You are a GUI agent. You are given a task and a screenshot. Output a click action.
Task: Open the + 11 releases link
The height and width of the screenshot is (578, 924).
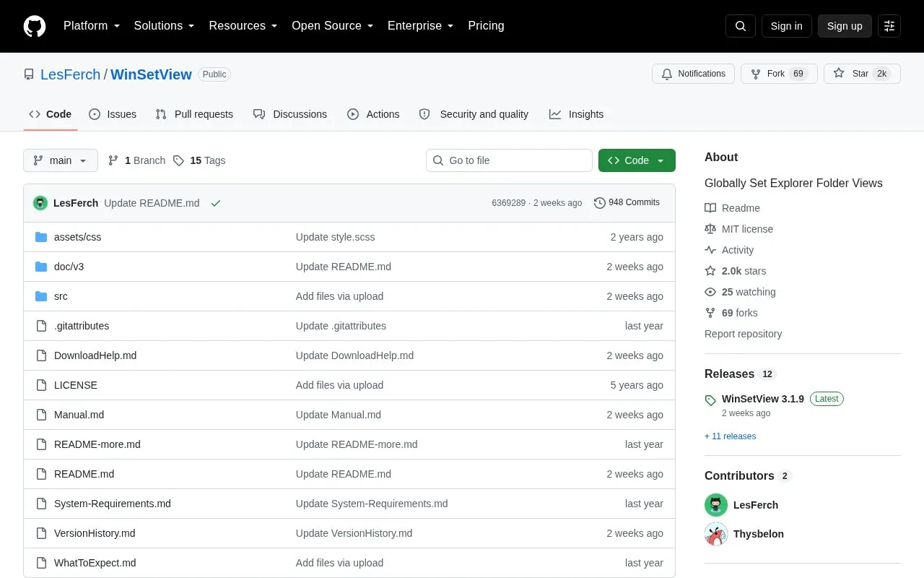731,436
